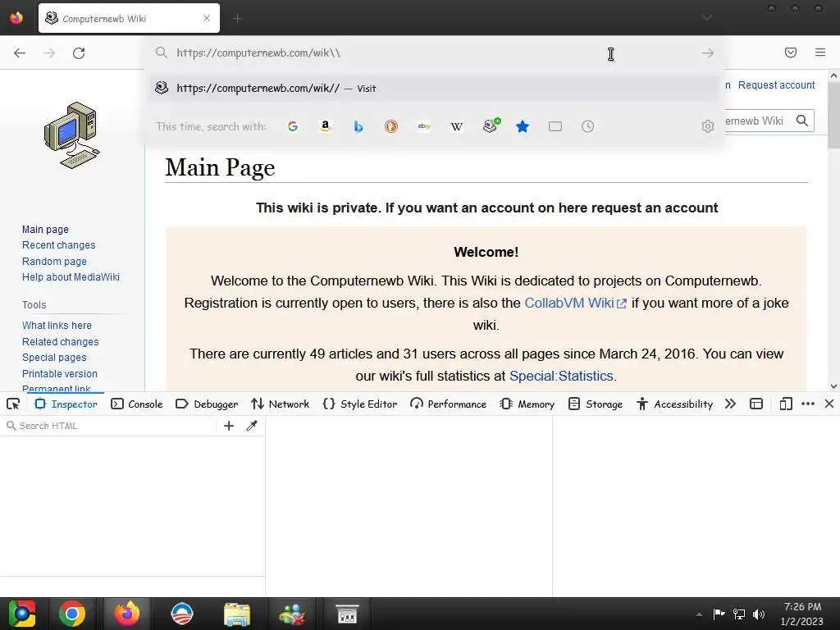The image size is (840, 630).
Task: Open File Explorer from the taskbar
Action: coord(237,614)
